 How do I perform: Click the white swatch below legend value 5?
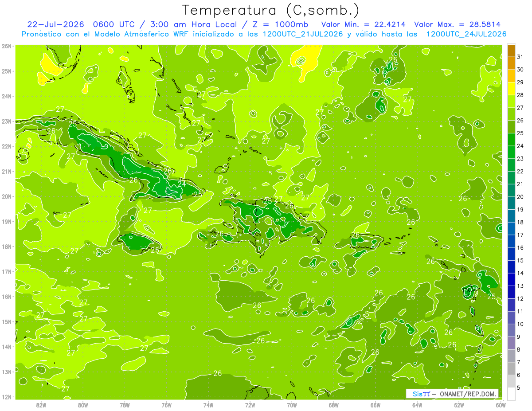point(512,394)
